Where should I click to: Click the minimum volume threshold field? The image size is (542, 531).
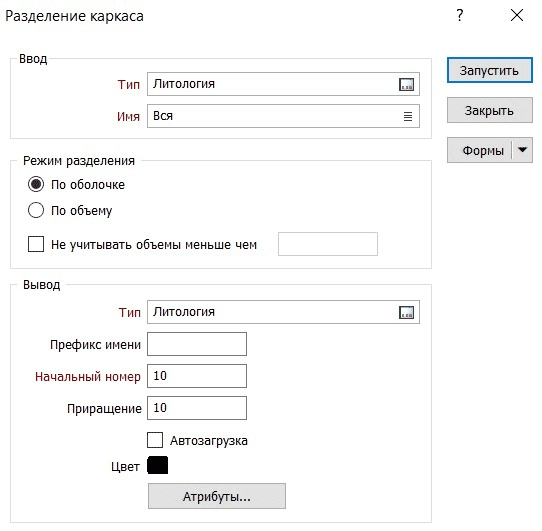pos(328,244)
